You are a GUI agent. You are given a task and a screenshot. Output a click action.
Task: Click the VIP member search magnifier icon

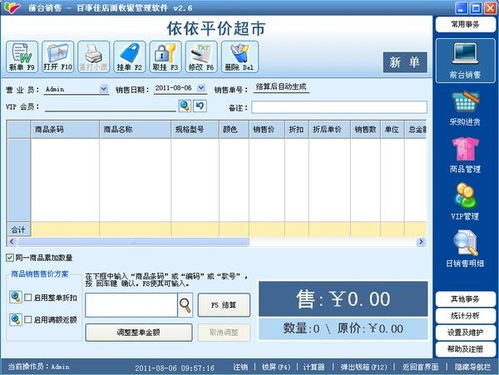pyautogui.click(x=185, y=106)
